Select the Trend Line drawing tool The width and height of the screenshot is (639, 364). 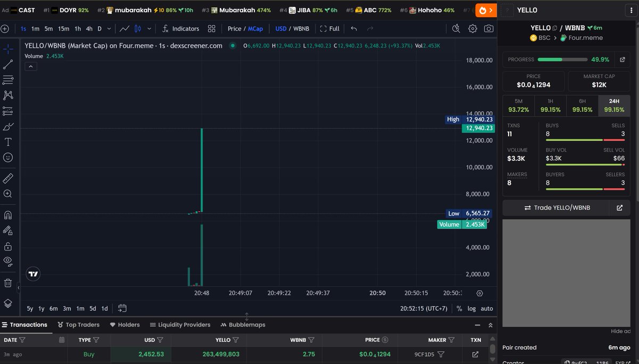pyautogui.click(x=7, y=64)
